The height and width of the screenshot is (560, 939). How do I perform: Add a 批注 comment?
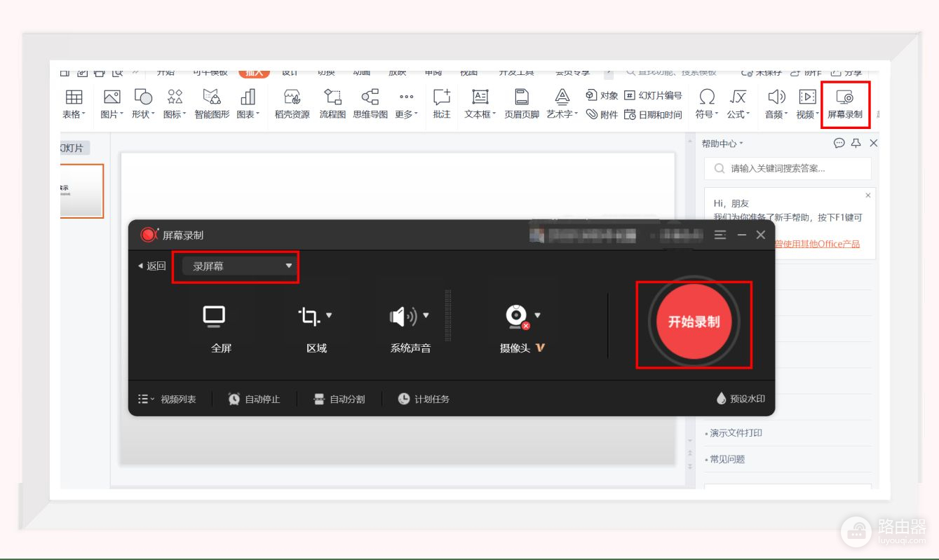pos(441,105)
